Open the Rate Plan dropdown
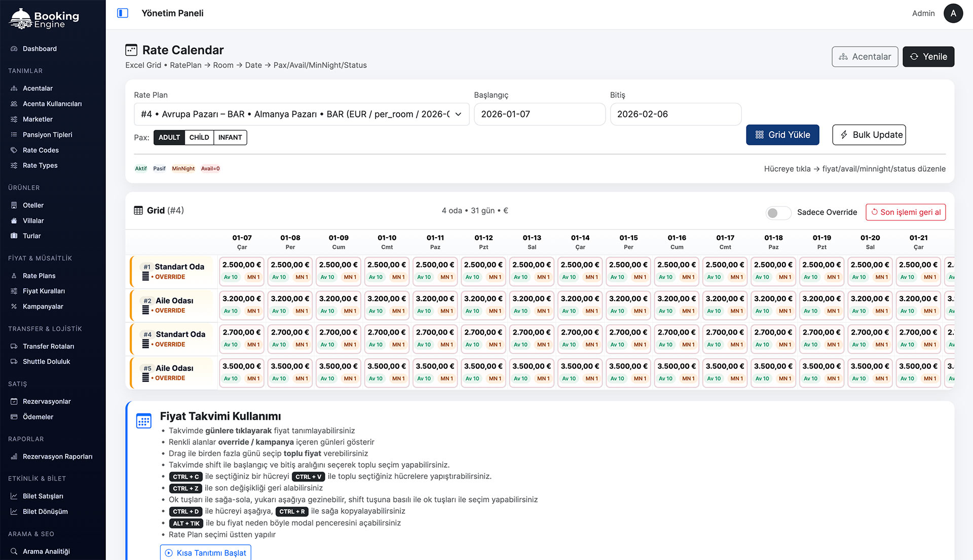Screen dimensions: 973x560 [302, 114]
